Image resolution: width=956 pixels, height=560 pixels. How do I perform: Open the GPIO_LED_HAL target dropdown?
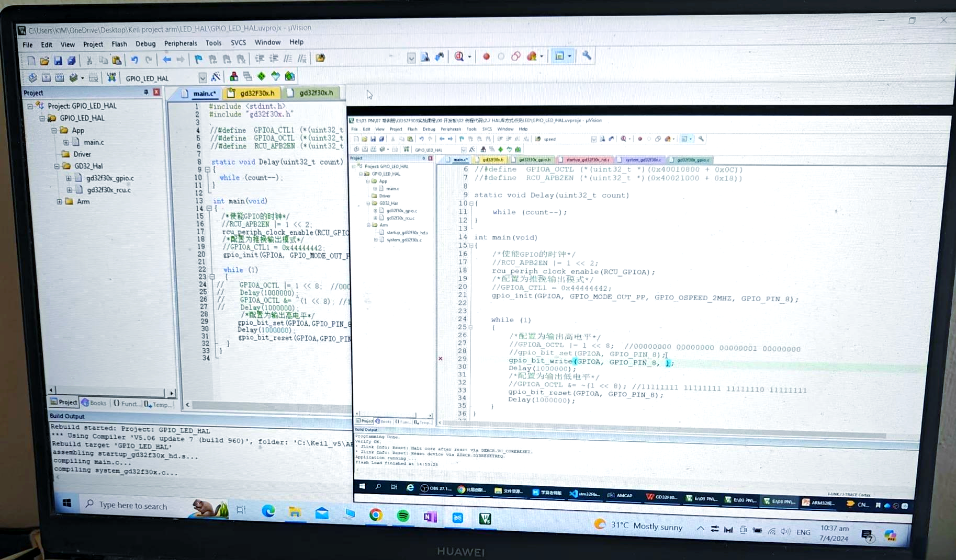pyautogui.click(x=203, y=78)
